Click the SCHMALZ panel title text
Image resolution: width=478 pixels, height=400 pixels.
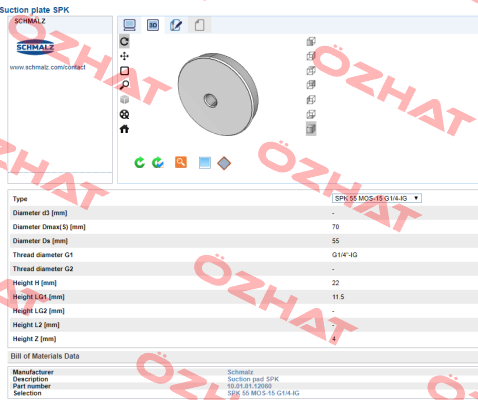[x=30, y=21]
